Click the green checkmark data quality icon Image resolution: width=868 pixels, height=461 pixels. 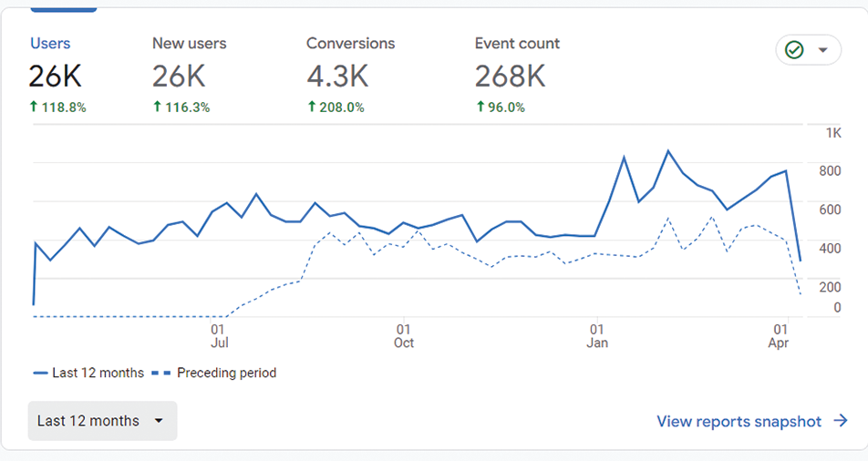tap(794, 50)
